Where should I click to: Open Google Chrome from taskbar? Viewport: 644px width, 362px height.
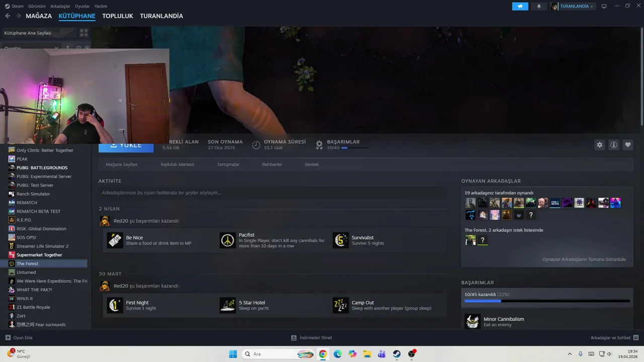pos(323,354)
